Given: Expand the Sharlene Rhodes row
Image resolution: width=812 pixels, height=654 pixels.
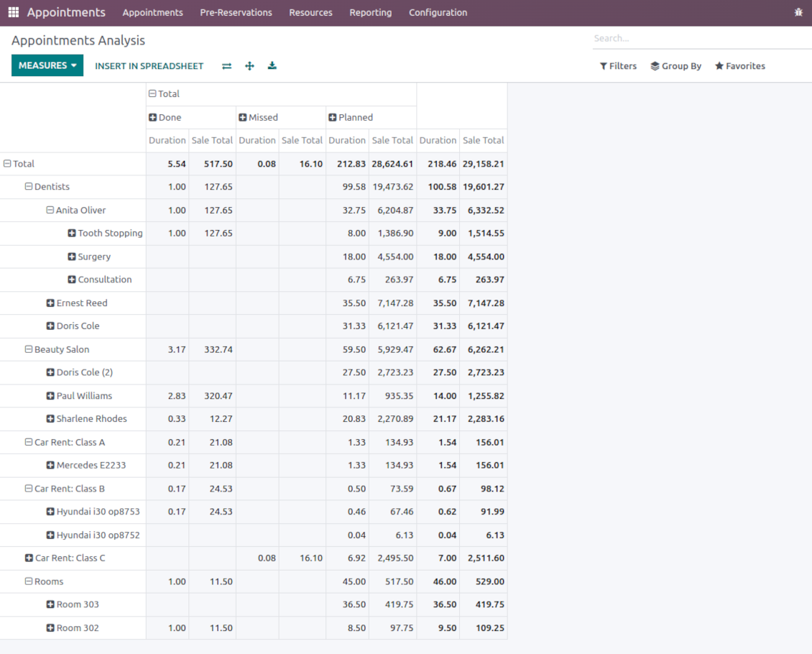Looking at the screenshot, I should point(86,418).
